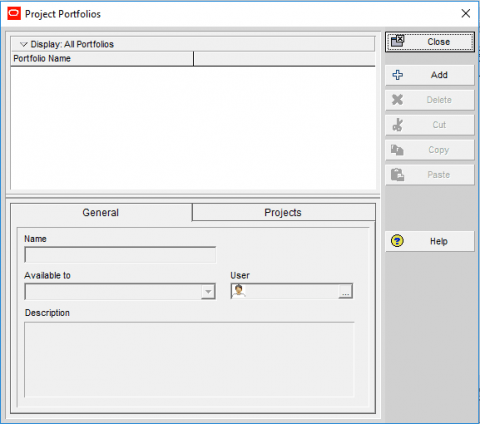Screen dimensions: 480x424
Task: Click the user avatar icon in User field
Action: pyautogui.click(x=239, y=291)
